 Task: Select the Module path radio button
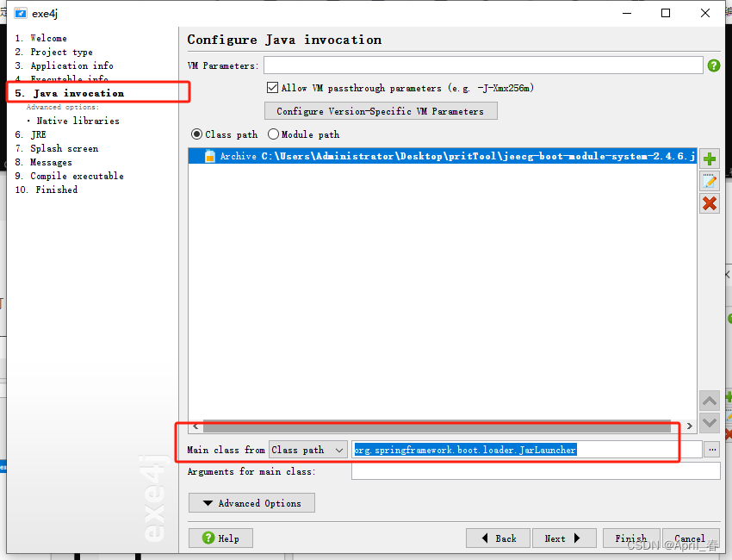pos(273,134)
